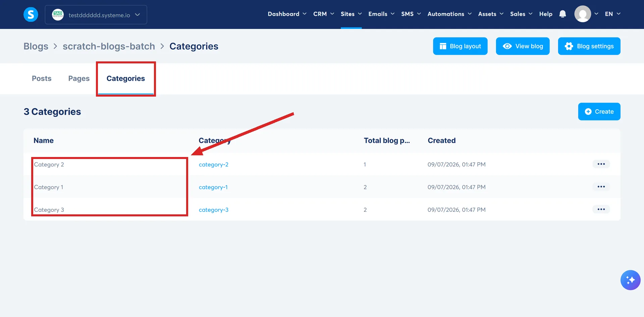Open the AI assistant sparkle button

pyautogui.click(x=630, y=280)
